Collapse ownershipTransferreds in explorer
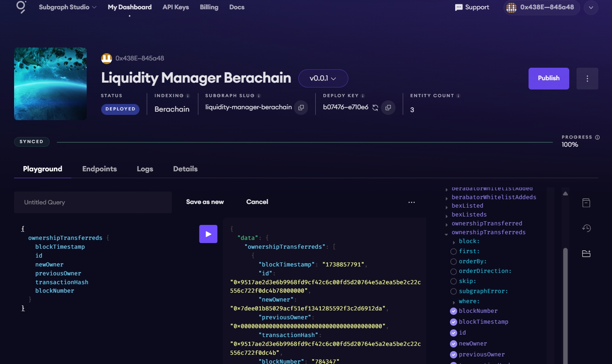 446,234
